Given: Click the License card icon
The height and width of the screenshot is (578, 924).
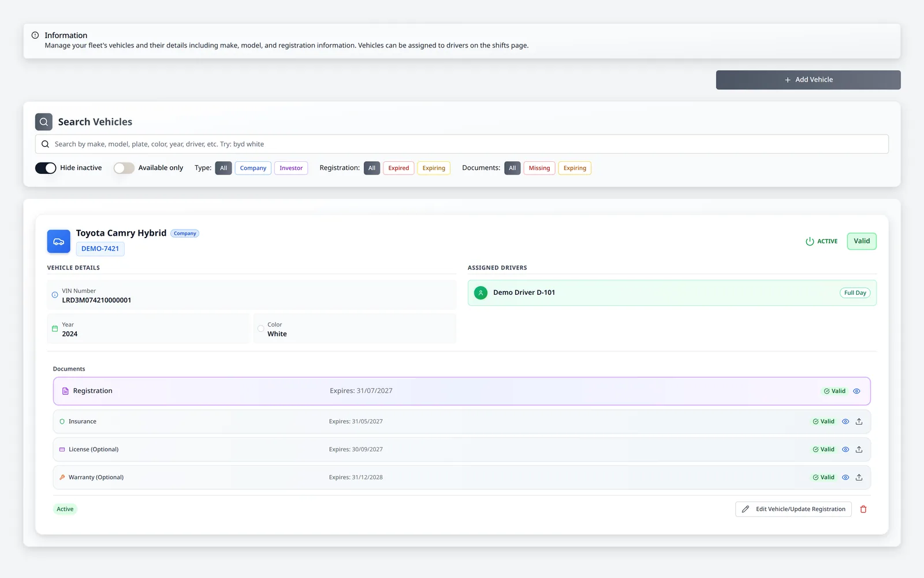Looking at the screenshot, I should click(62, 450).
